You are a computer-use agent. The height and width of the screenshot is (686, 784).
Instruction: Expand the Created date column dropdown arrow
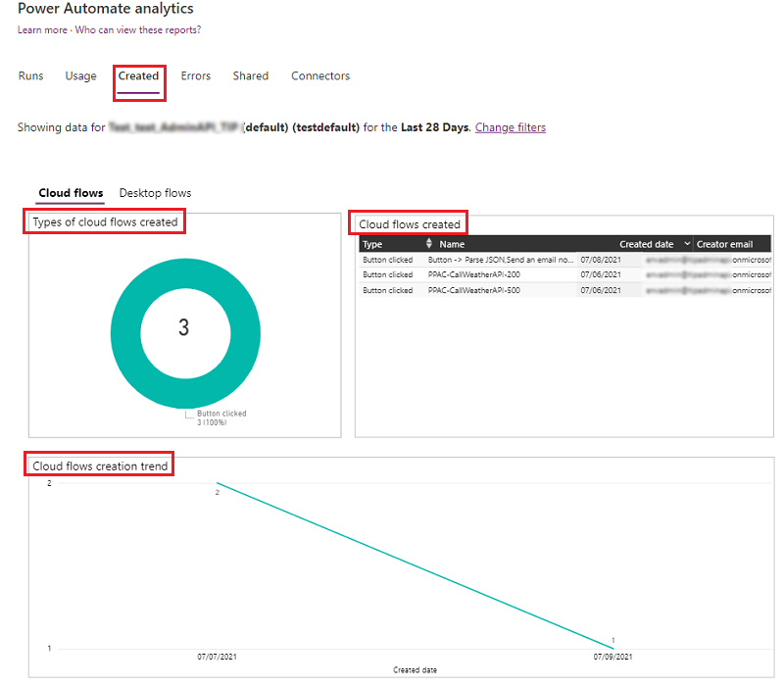[687, 244]
